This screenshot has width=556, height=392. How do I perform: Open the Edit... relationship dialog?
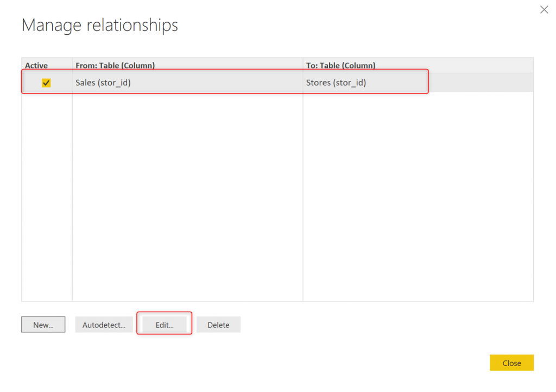click(165, 325)
